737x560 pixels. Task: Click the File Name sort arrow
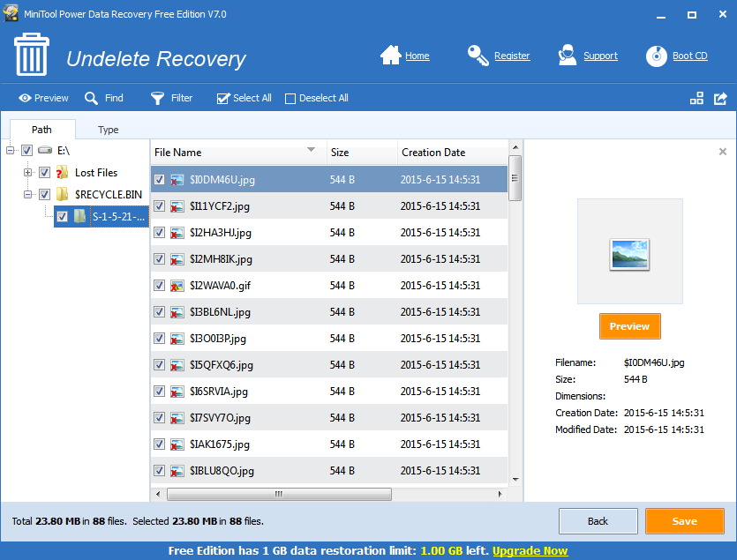311,149
